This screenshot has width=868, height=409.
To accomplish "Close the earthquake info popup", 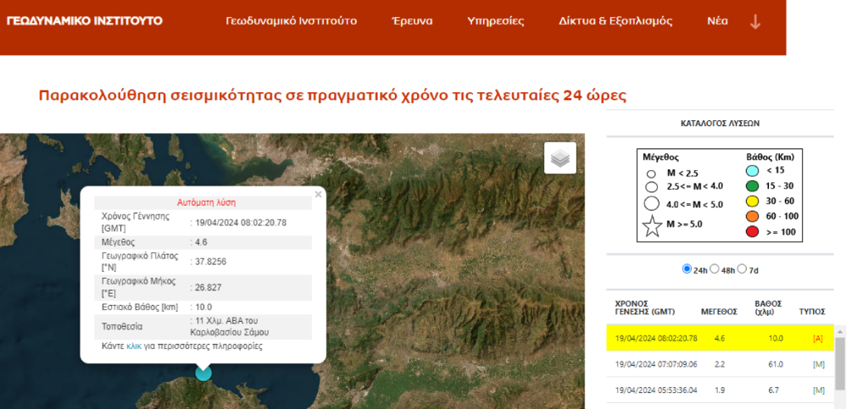I will [318, 194].
